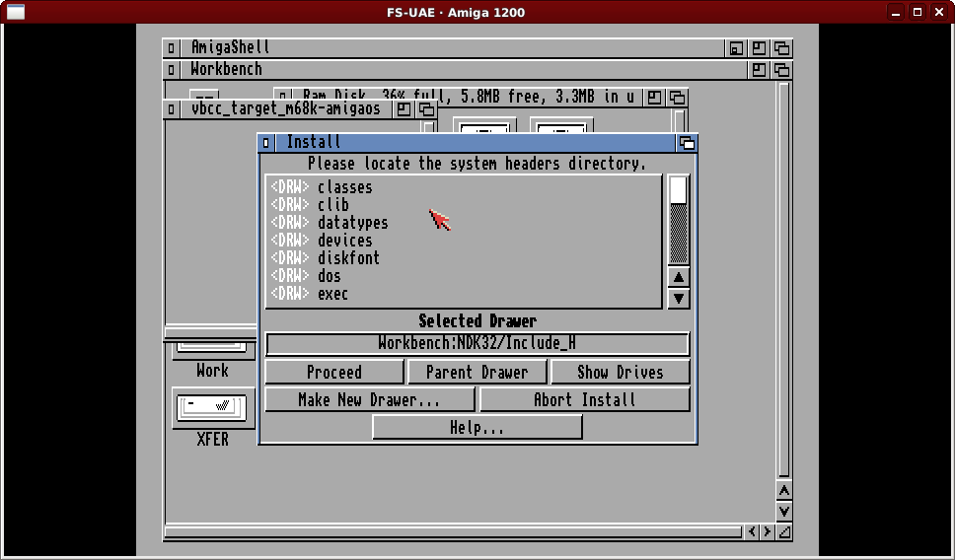Click Workbench horizontal scrollbar
Screen dimensions: 955x560
(x=454, y=532)
